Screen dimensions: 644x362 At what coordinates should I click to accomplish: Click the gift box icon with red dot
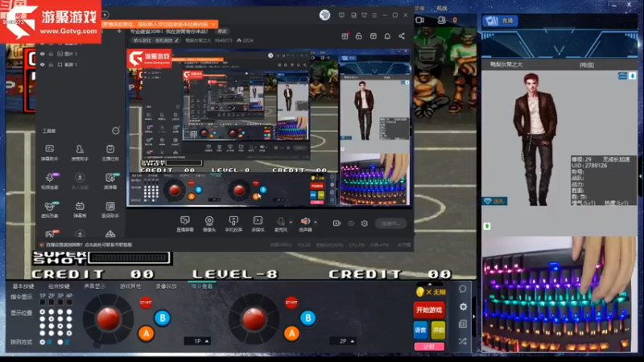[x=345, y=36]
